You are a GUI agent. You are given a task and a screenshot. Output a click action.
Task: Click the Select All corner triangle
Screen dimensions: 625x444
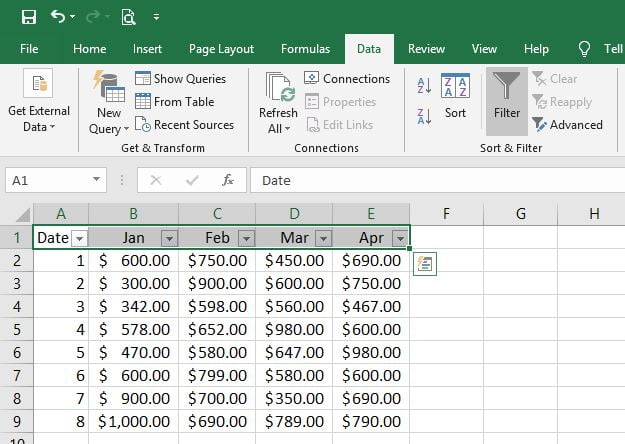(x=23, y=215)
